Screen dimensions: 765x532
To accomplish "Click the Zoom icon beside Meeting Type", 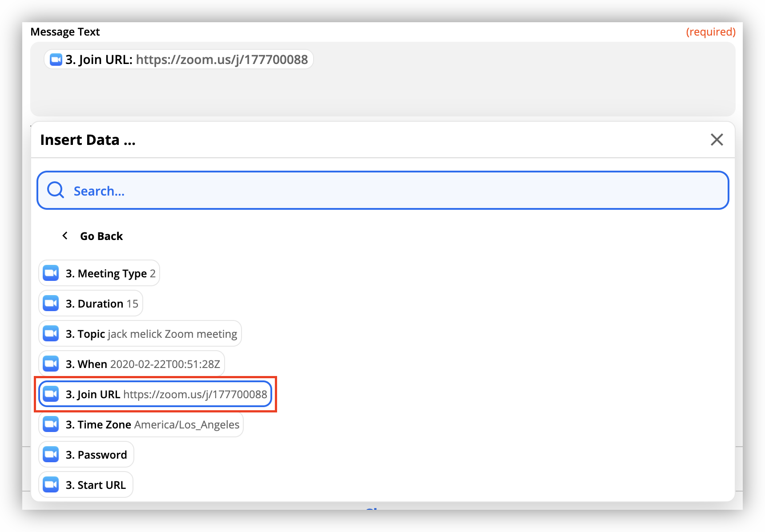I will pyautogui.click(x=51, y=273).
